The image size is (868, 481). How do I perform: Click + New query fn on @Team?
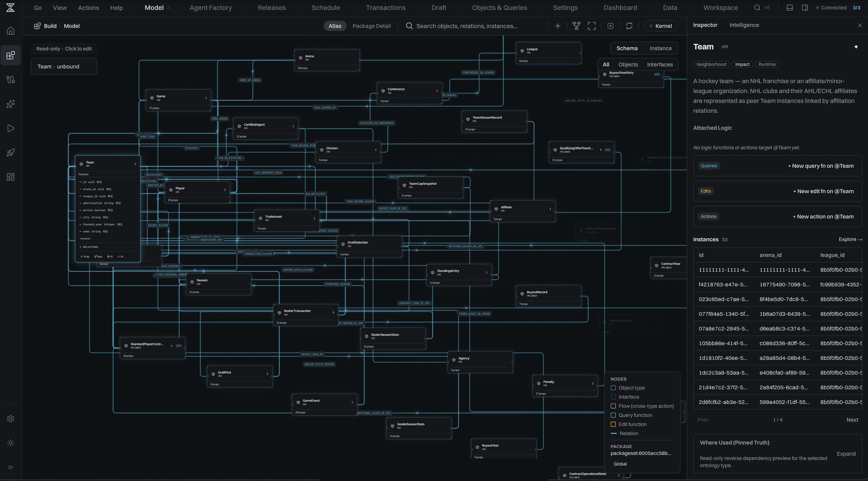click(820, 166)
